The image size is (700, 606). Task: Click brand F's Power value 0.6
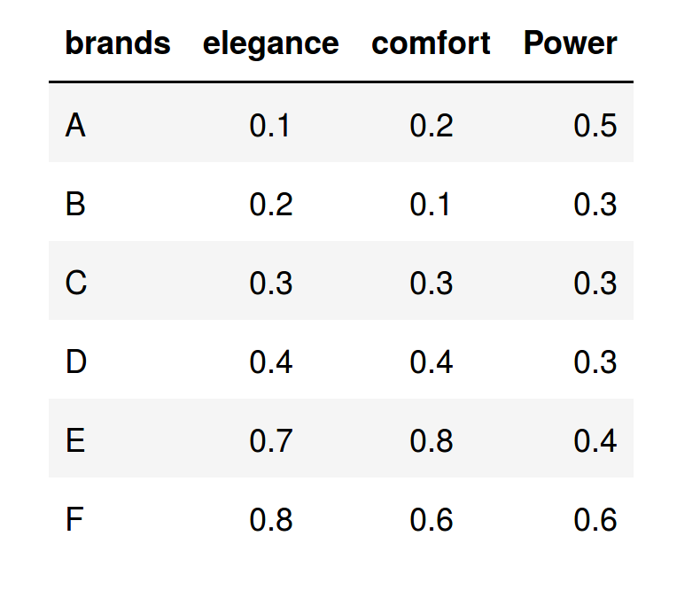[595, 520]
